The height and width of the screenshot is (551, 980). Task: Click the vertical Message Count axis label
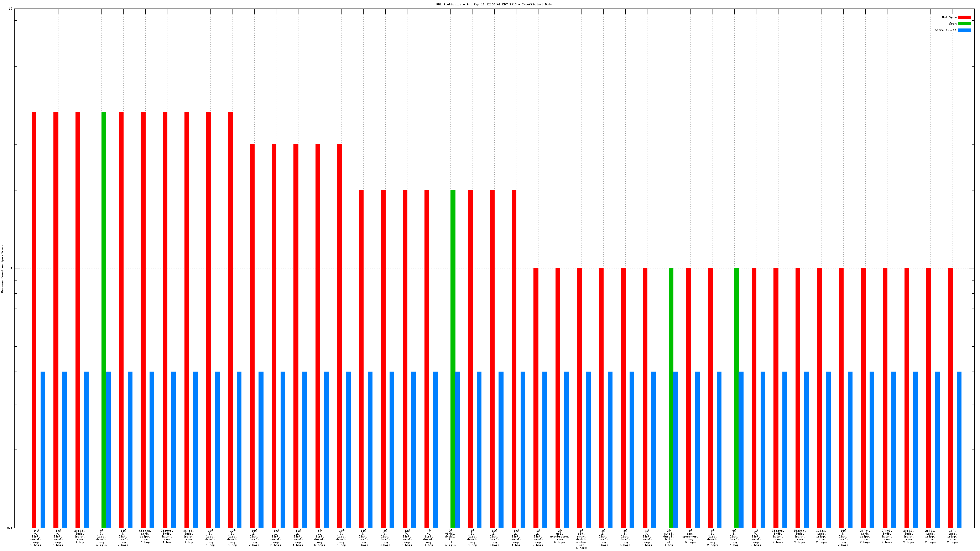(x=2, y=268)
